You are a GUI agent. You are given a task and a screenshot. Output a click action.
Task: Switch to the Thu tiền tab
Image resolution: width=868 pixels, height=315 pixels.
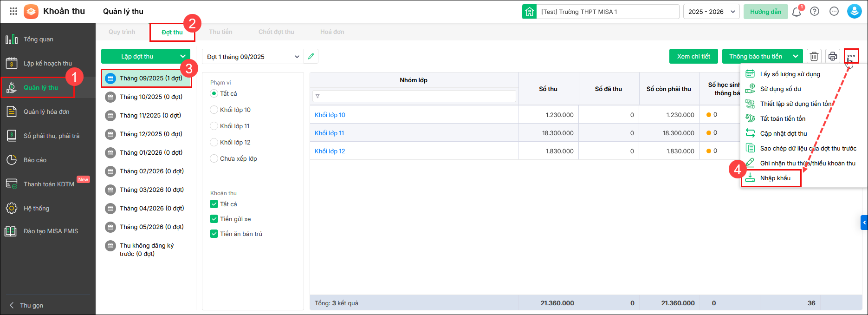[220, 32]
